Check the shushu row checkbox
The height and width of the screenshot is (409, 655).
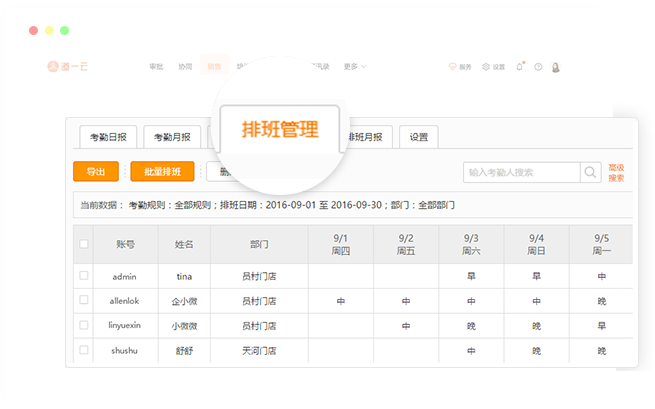[x=84, y=350]
